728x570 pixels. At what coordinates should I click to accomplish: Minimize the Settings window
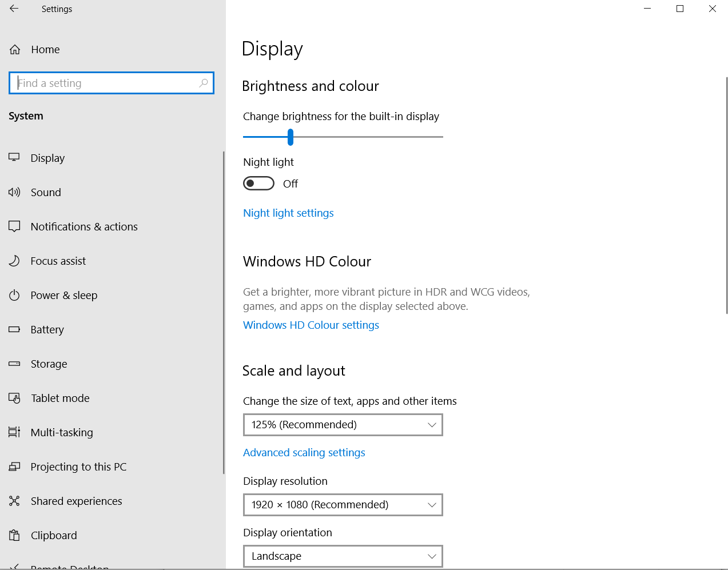(647, 9)
